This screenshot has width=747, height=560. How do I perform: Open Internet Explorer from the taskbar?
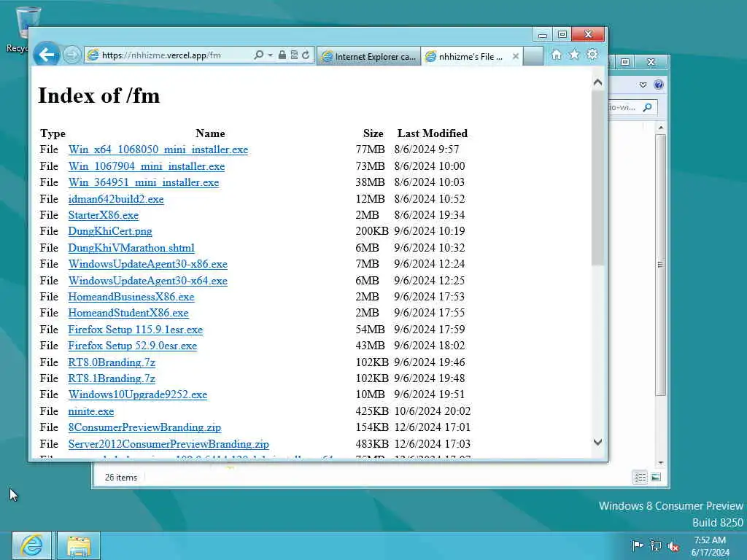click(x=32, y=545)
